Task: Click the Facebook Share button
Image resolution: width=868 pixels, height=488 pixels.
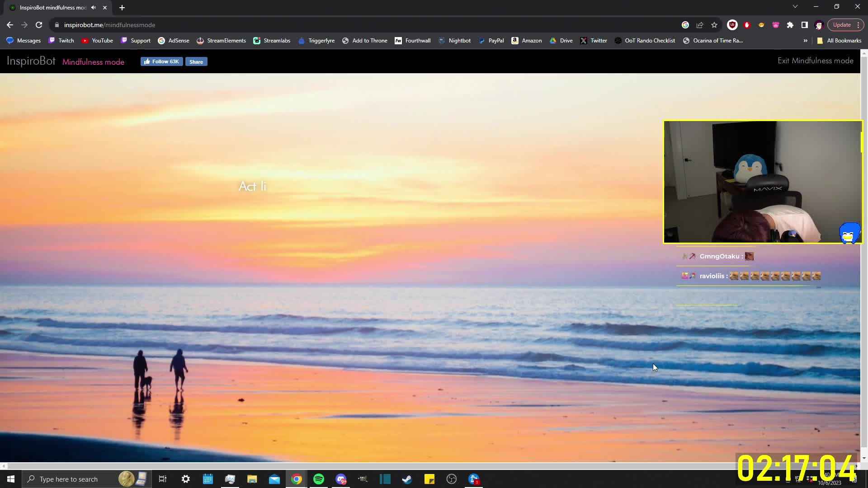Action: coord(196,61)
